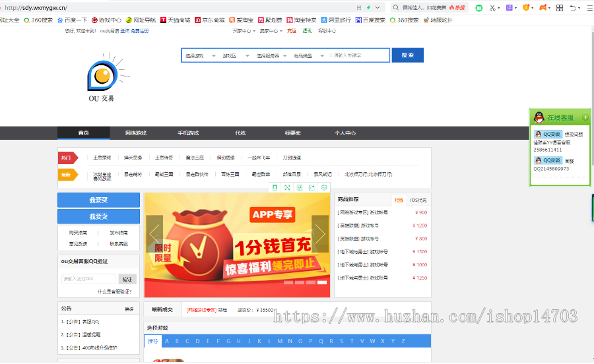The height and width of the screenshot is (364, 594).
Task: Expand the 卖家中心 dropdown at top
Action: coord(271,31)
